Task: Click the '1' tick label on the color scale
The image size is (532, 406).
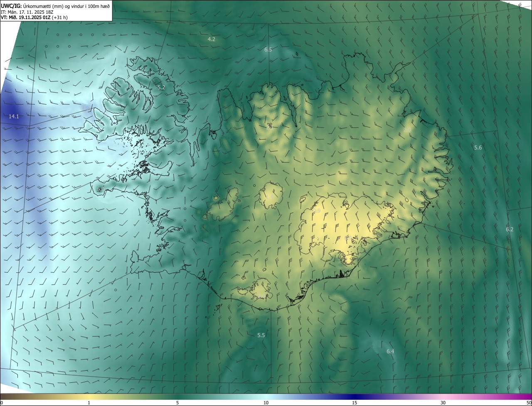Action: tap(89, 403)
